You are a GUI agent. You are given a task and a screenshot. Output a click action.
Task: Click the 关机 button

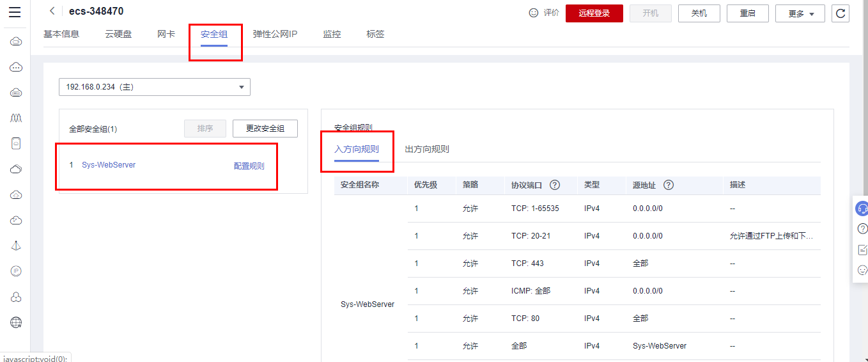coord(699,13)
